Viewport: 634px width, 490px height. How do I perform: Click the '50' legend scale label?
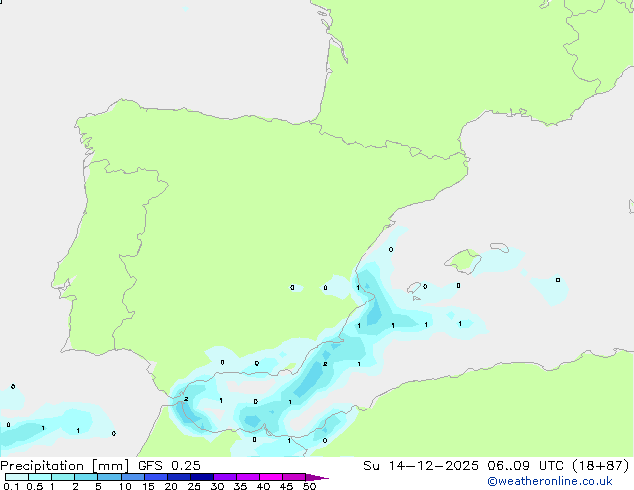tap(309, 486)
